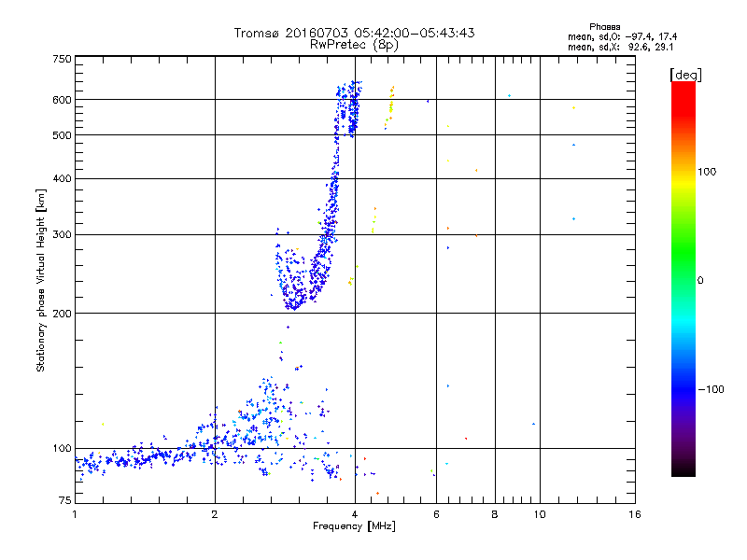Click the '16' x-axis tick label

[x=635, y=514]
